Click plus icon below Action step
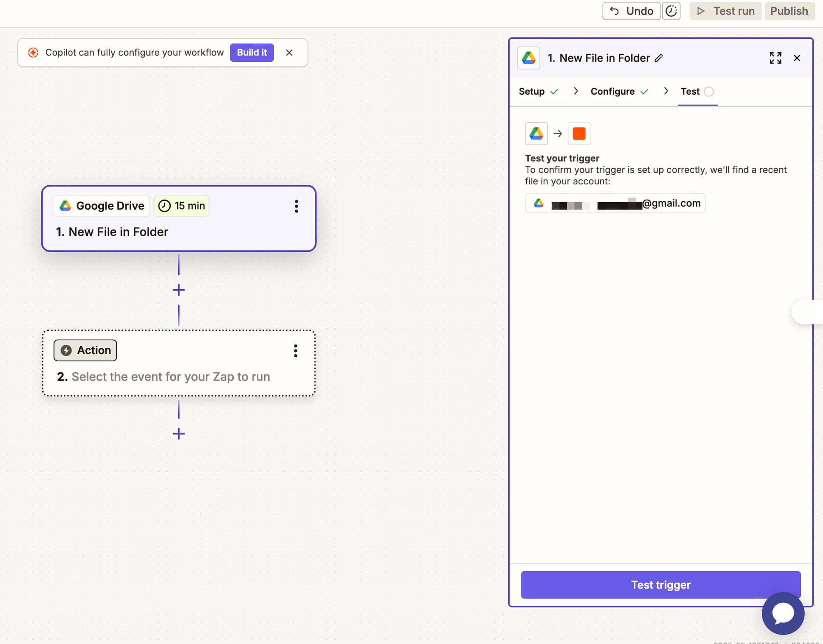The height and width of the screenshot is (644, 823). click(179, 433)
